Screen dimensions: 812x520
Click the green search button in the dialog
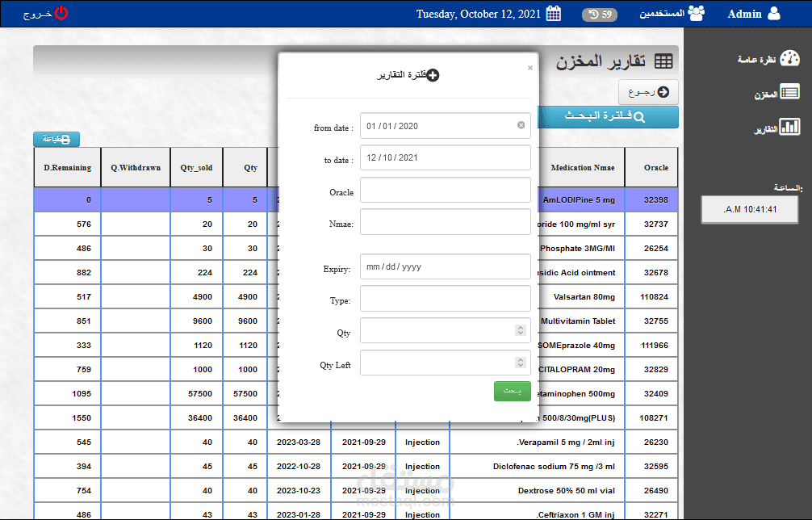(513, 391)
